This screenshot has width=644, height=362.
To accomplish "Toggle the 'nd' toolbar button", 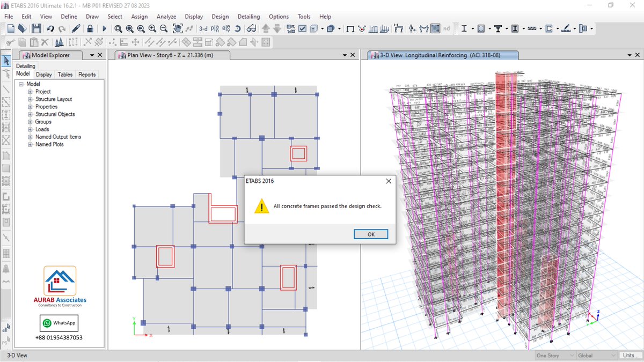I will click(x=446, y=28).
